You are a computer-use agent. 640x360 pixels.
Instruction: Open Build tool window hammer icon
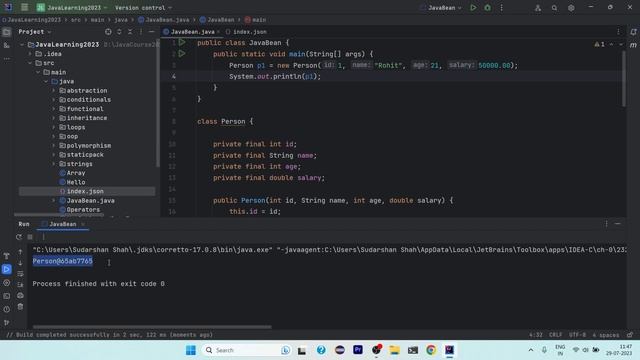point(7,256)
